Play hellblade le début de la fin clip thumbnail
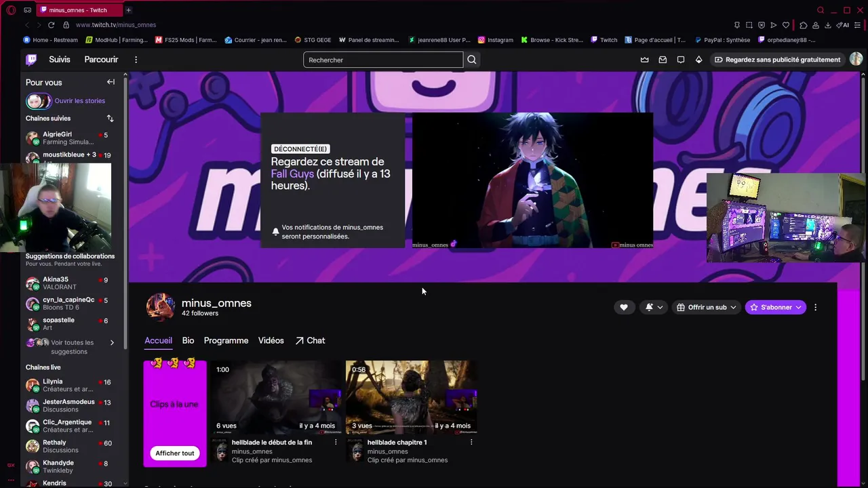This screenshot has height=488, width=868. pyautogui.click(x=275, y=397)
